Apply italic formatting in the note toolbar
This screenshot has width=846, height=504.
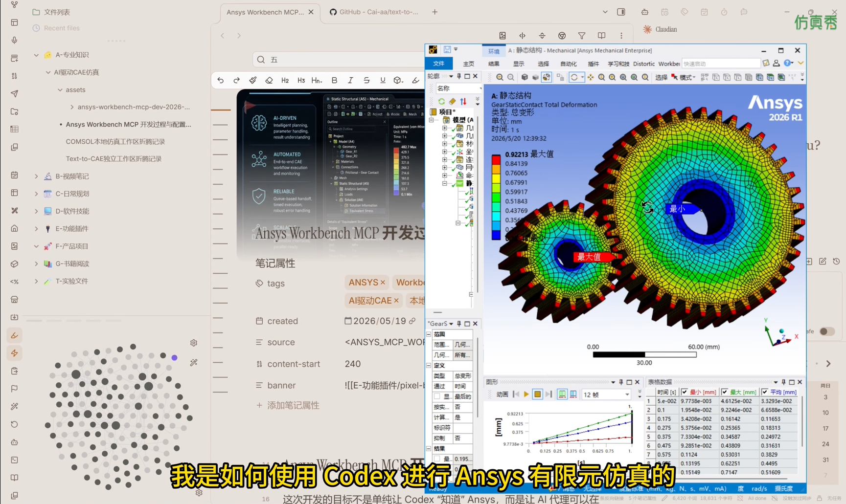350,80
